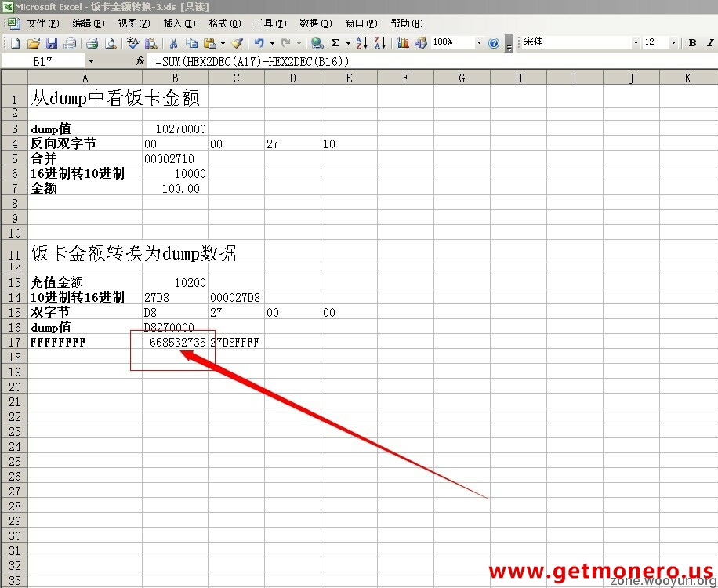Select the Format Painter brush
The image size is (718, 588).
(x=237, y=43)
